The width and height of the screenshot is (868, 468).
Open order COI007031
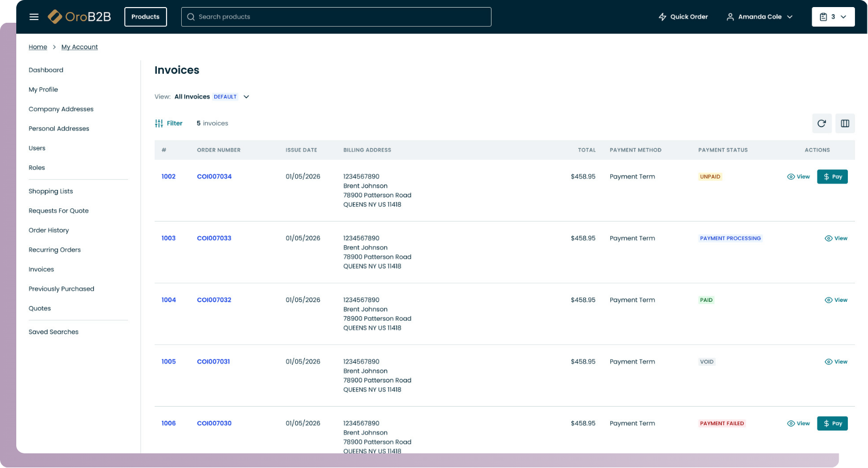pyautogui.click(x=213, y=362)
